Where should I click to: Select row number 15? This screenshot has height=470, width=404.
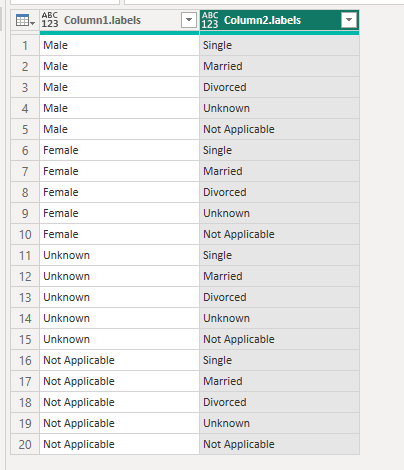click(x=25, y=339)
